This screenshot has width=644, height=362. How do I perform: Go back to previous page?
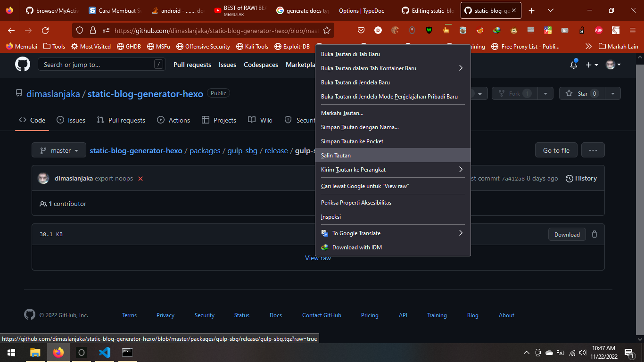click(x=11, y=30)
